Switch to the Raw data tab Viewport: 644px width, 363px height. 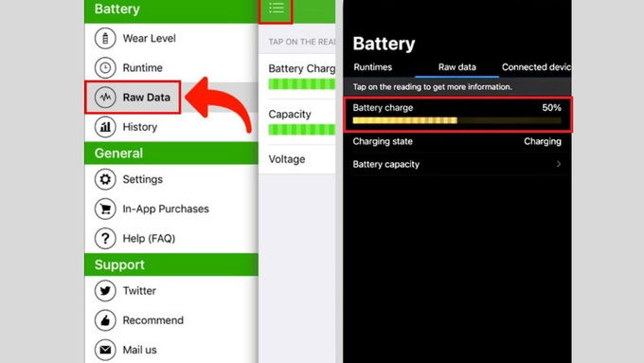(x=457, y=67)
